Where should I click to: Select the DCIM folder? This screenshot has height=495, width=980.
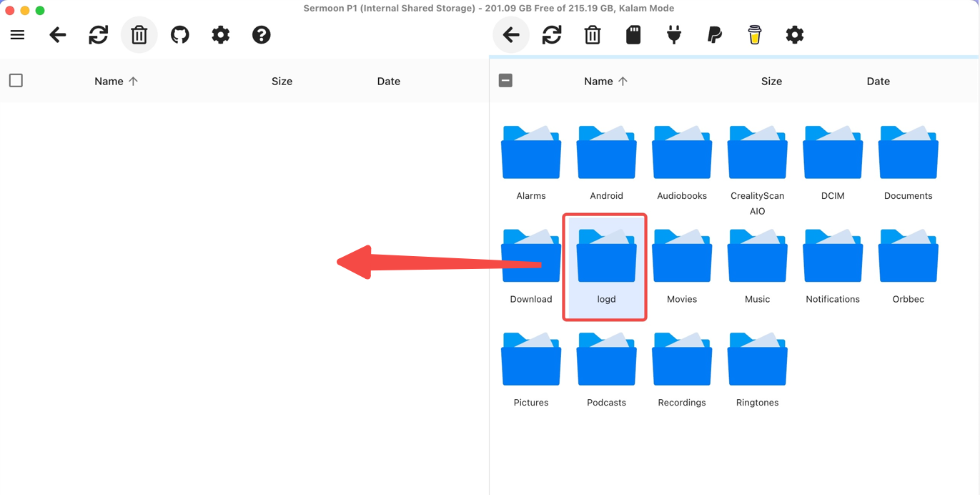click(833, 163)
